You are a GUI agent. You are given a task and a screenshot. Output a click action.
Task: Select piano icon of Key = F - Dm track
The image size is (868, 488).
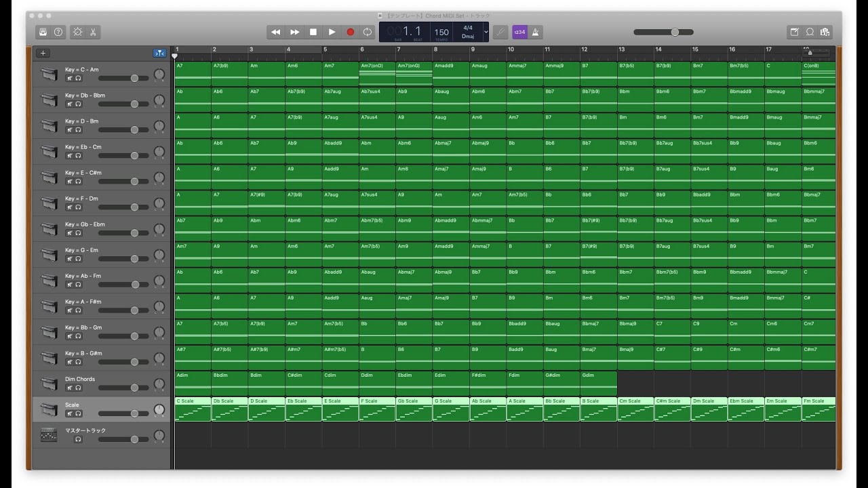(49, 203)
